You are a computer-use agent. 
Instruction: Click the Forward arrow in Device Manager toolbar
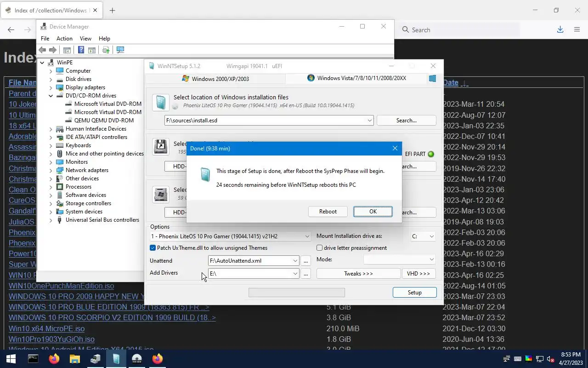[53, 50]
